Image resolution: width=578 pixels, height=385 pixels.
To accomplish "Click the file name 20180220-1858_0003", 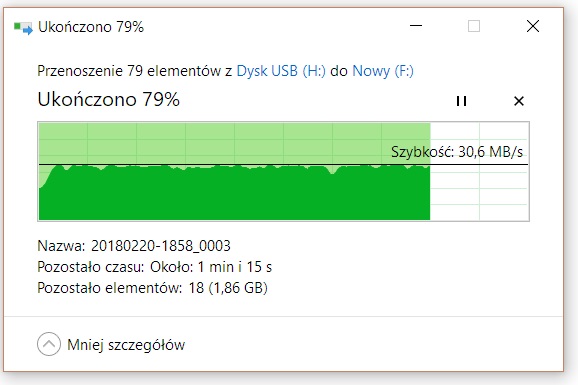I will pos(161,246).
